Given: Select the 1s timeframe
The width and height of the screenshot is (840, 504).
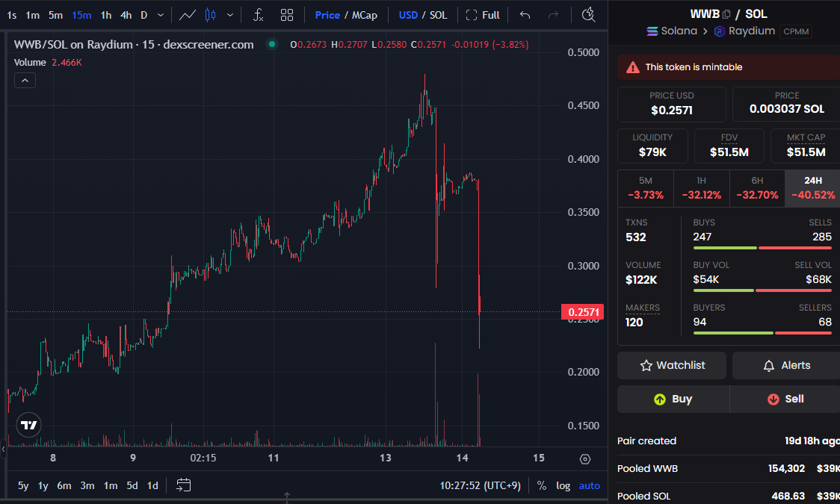Looking at the screenshot, I should (12, 15).
